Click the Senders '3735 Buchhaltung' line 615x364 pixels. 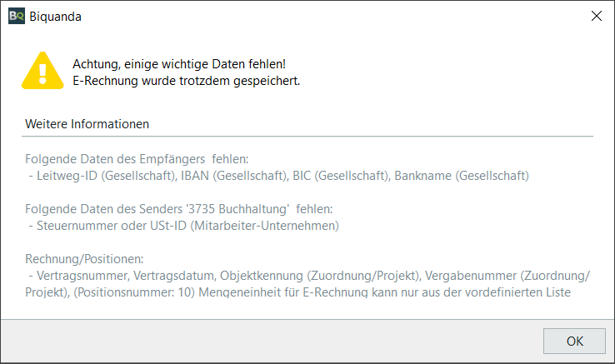(179, 208)
